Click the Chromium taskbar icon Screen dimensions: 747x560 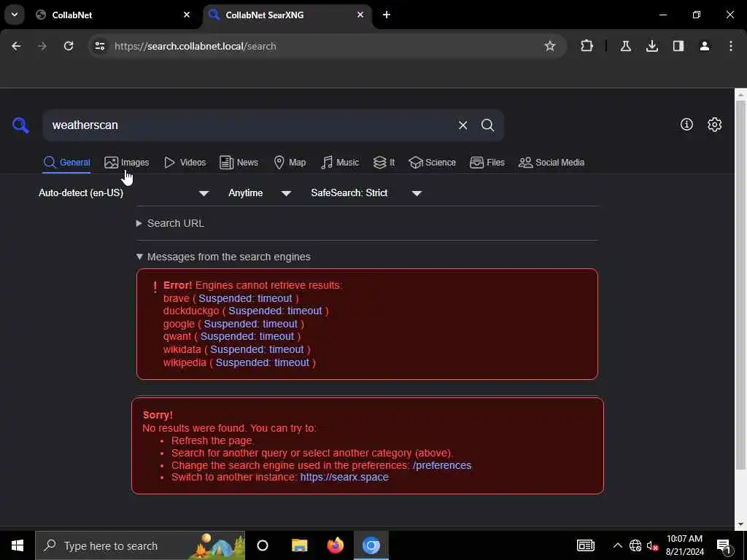pos(371,545)
